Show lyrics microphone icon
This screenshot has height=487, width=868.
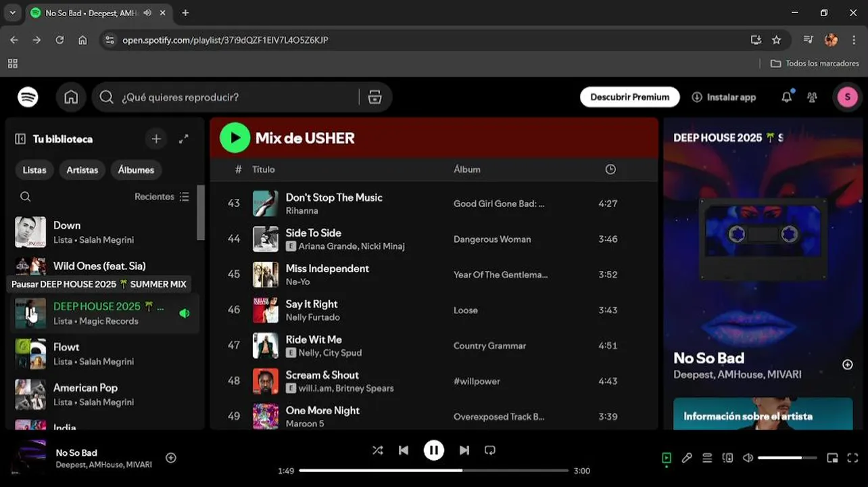coord(687,458)
